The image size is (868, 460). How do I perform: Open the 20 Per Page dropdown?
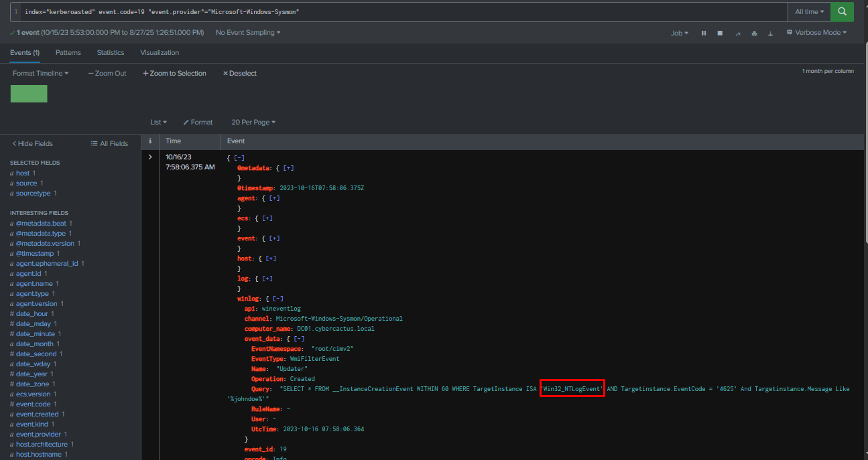(253, 122)
